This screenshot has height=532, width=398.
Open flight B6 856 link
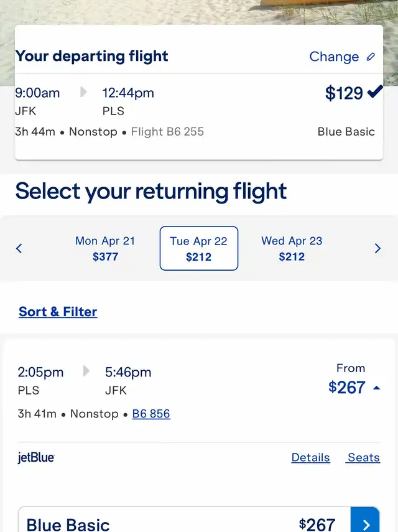[x=151, y=414]
